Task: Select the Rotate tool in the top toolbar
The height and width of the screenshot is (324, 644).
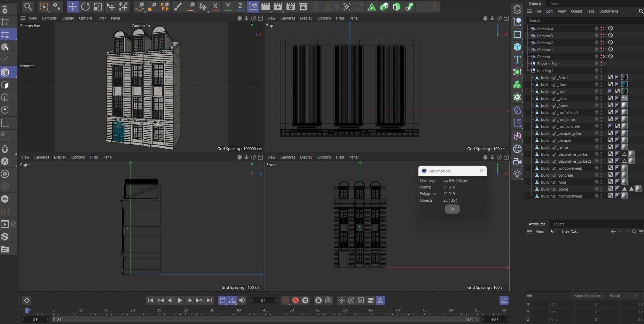Action: 85,6
